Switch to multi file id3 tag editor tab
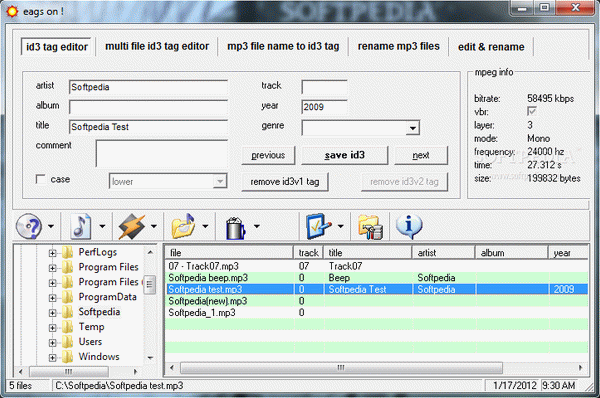Image resolution: width=600 pixels, height=398 pixels. click(157, 46)
